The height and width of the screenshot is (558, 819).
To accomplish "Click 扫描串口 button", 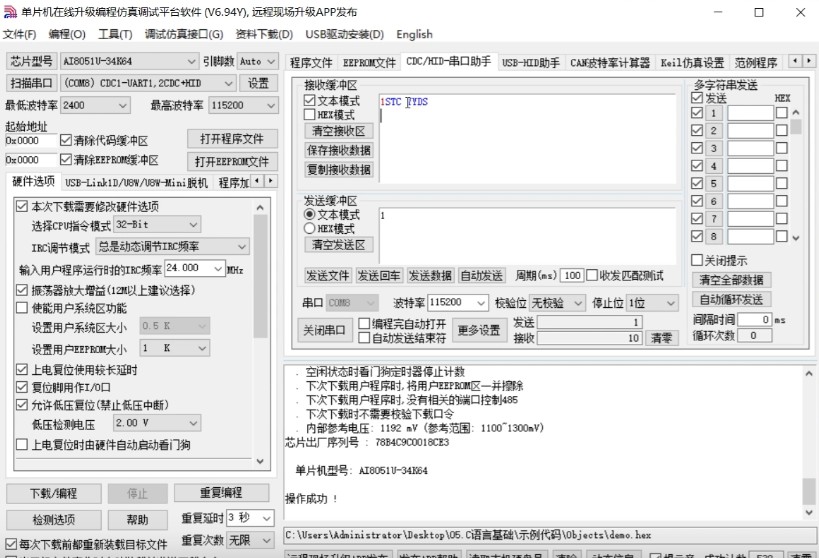I will point(31,84).
